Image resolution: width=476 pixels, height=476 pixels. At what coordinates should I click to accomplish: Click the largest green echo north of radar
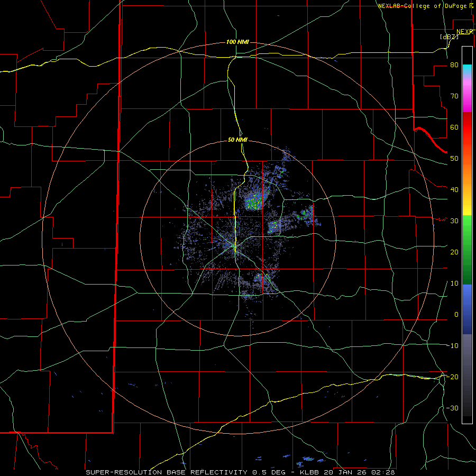coord(254,201)
